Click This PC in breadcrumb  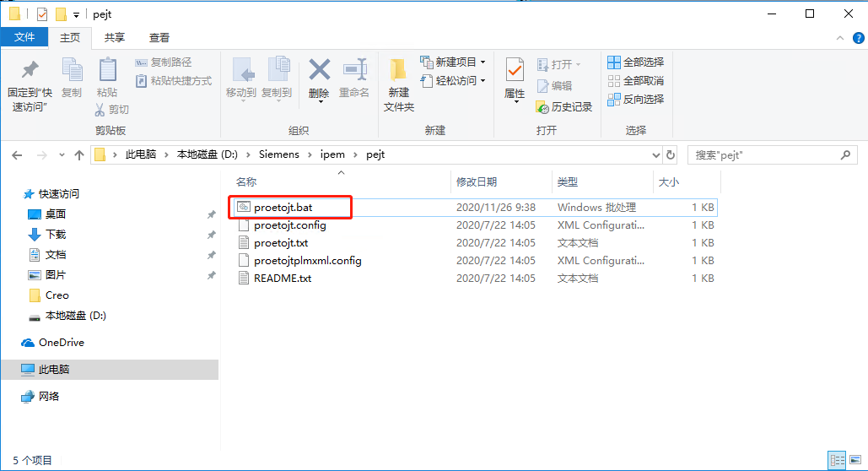click(x=141, y=154)
